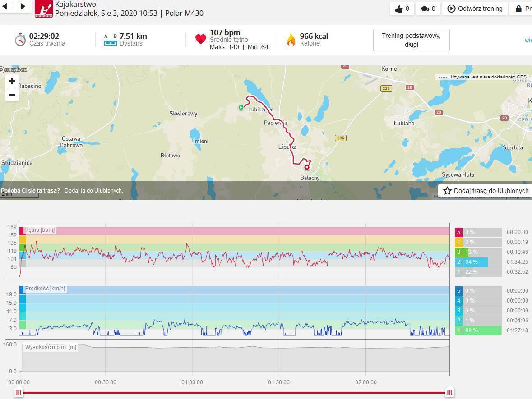This screenshot has height=399, width=532.
Task: Click the Mapbox logo on the map
Action: click(x=14, y=69)
